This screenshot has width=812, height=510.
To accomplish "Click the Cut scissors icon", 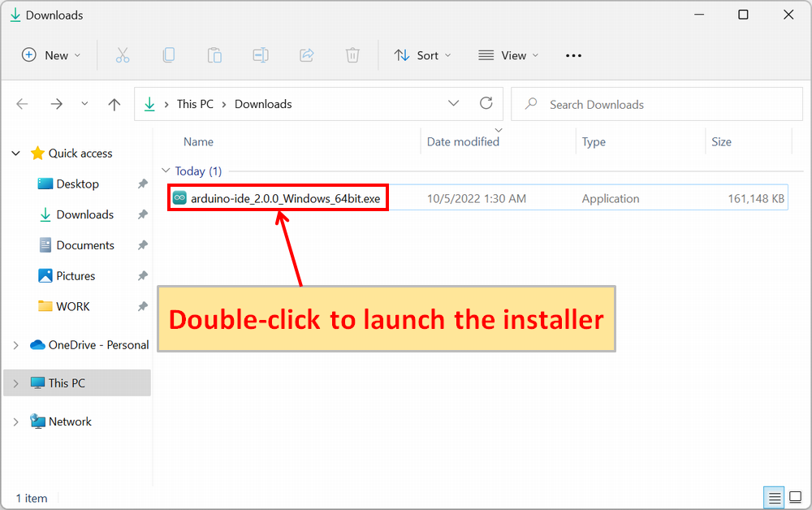I will pos(123,55).
